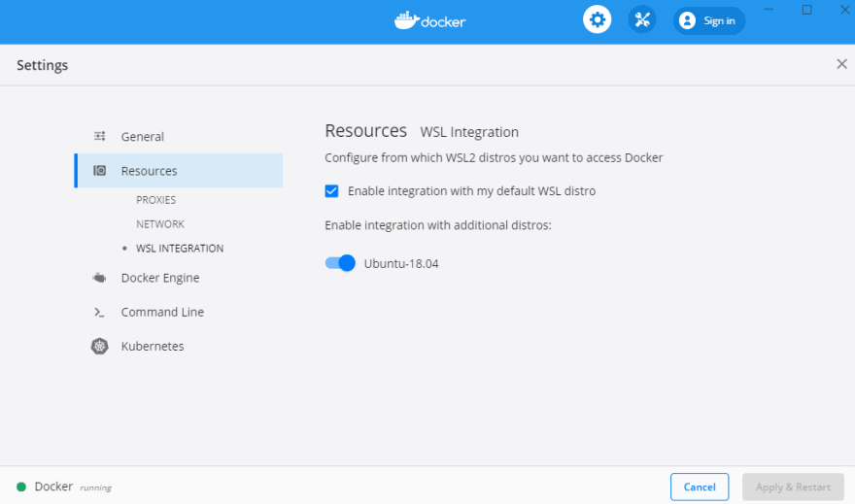
Task: Click the WSL Integration heading text
Action: click(469, 132)
